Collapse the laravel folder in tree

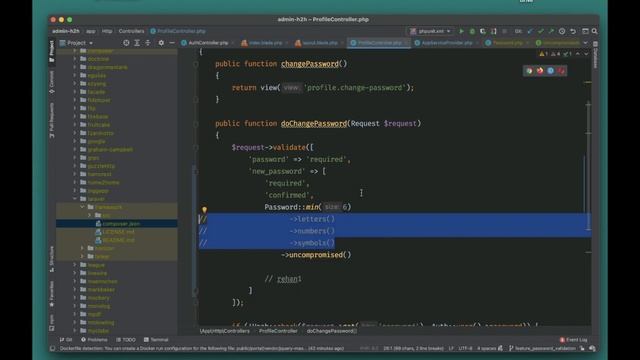[x=75, y=199]
